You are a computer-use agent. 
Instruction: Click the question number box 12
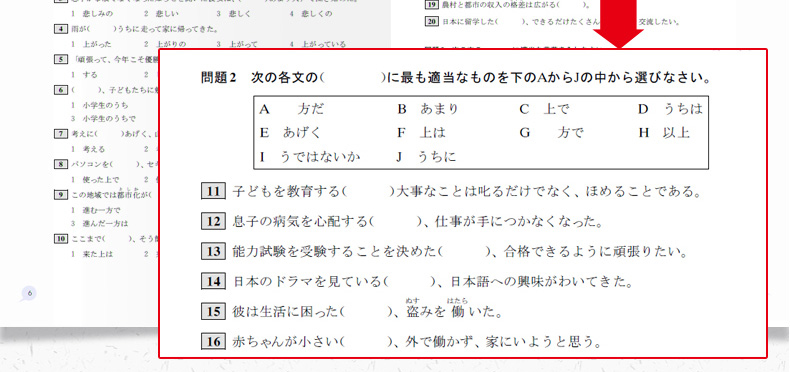coord(213,221)
